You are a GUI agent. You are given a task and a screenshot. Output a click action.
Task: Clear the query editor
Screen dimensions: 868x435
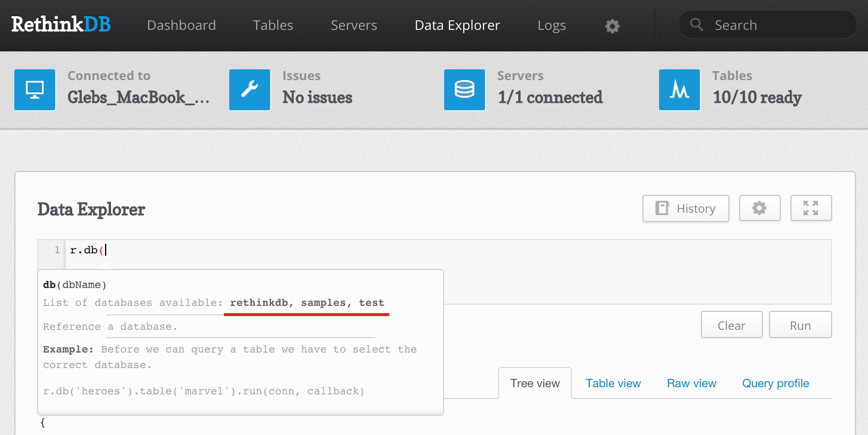tap(731, 326)
